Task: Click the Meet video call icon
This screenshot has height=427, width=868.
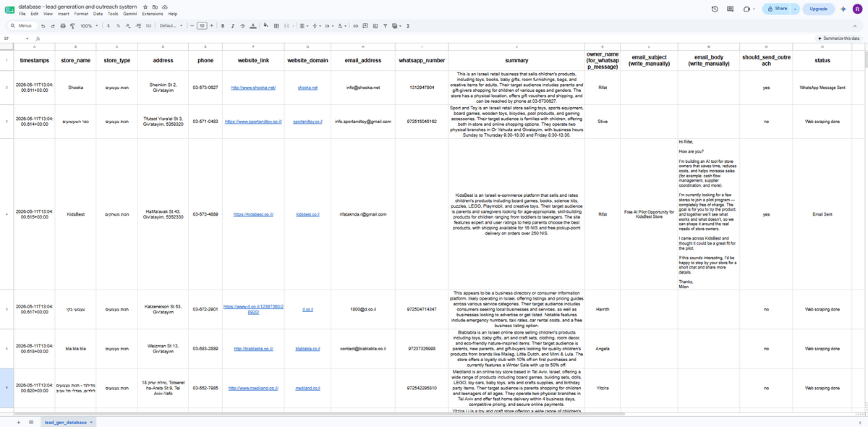Action: pos(748,9)
